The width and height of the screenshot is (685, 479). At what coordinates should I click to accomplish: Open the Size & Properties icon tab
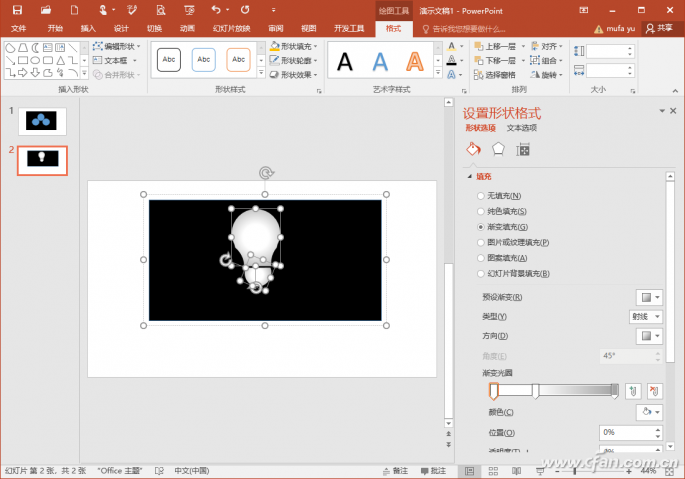(x=522, y=149)
